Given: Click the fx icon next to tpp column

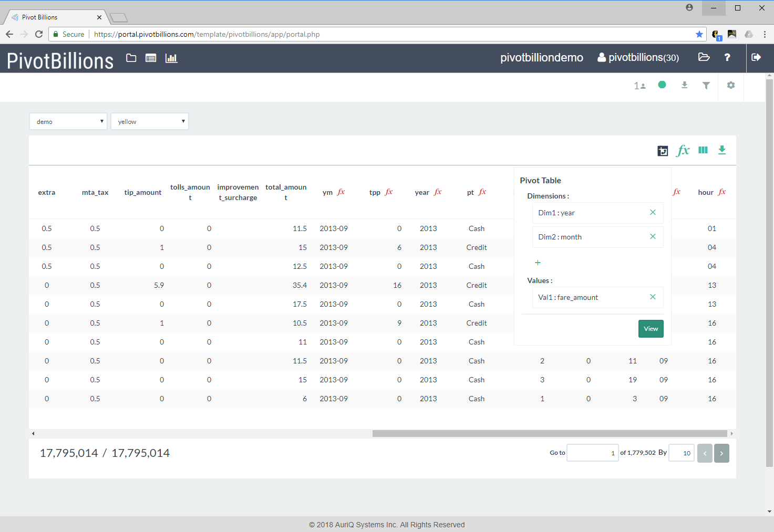Looking at the screenshot, I should tap(389, 192).
